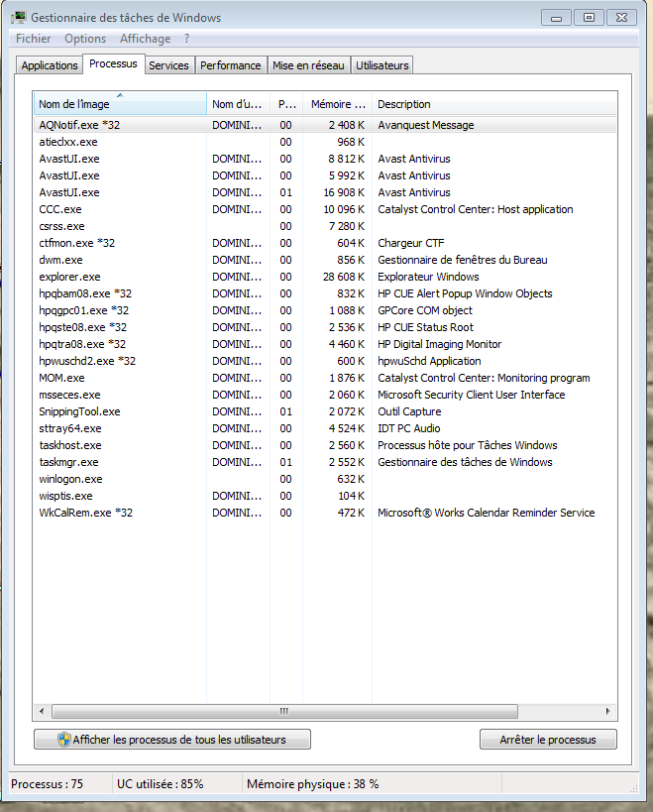Close the Gestionnaire des tâches window
Image resolution: width=653 pixels, height=812 pixels.
622,18
